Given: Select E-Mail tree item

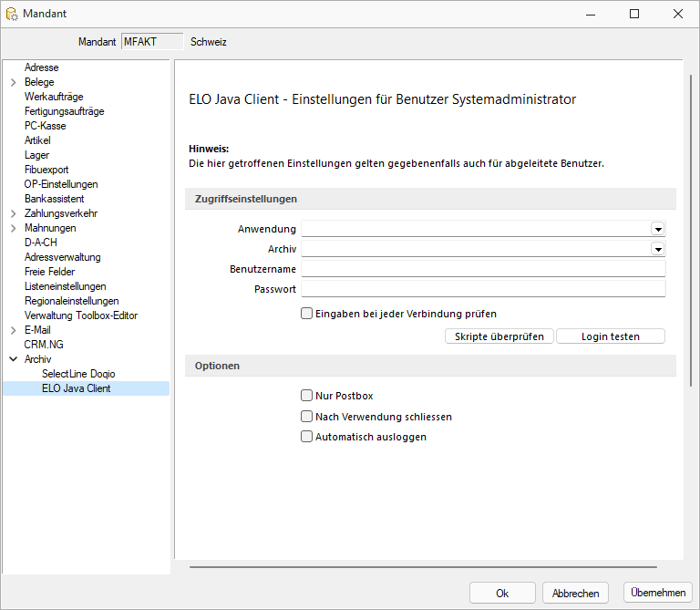Looking at the screenshot, I should pos(37,330).
